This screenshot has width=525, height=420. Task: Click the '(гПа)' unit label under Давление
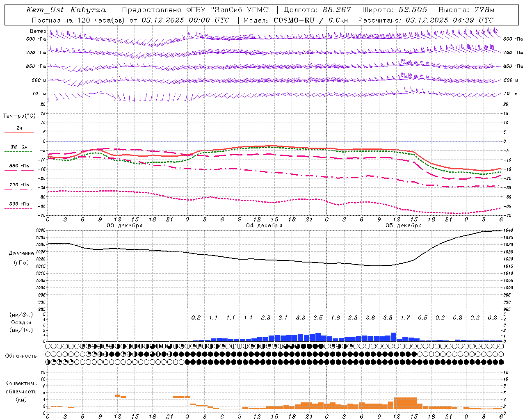pos(21,262)
